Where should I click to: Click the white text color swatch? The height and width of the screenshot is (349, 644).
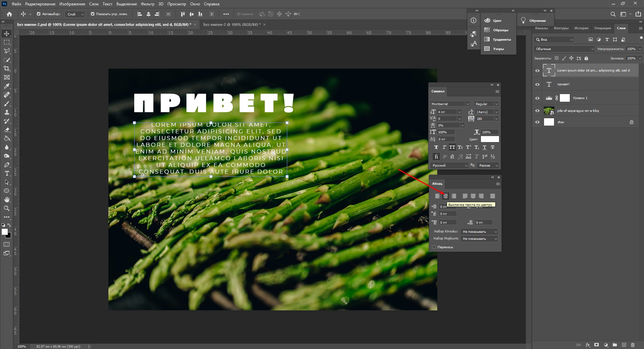pos(490,139)
